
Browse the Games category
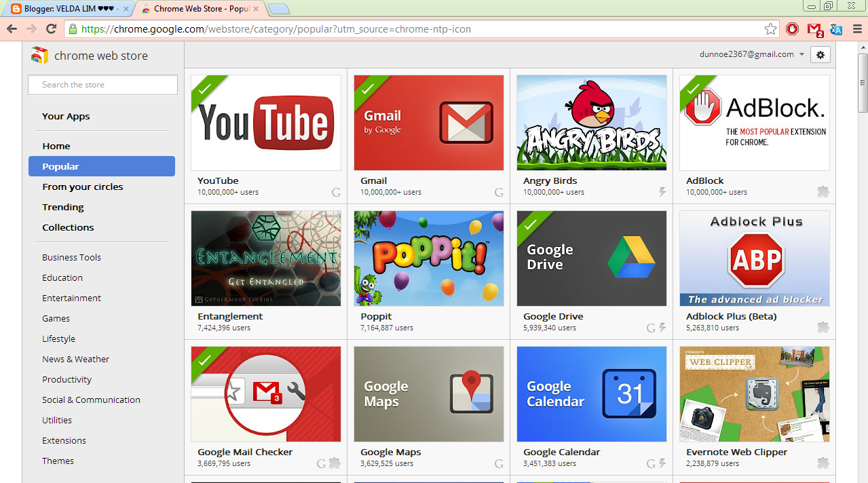pyautogui.click(x=56, y=318)
